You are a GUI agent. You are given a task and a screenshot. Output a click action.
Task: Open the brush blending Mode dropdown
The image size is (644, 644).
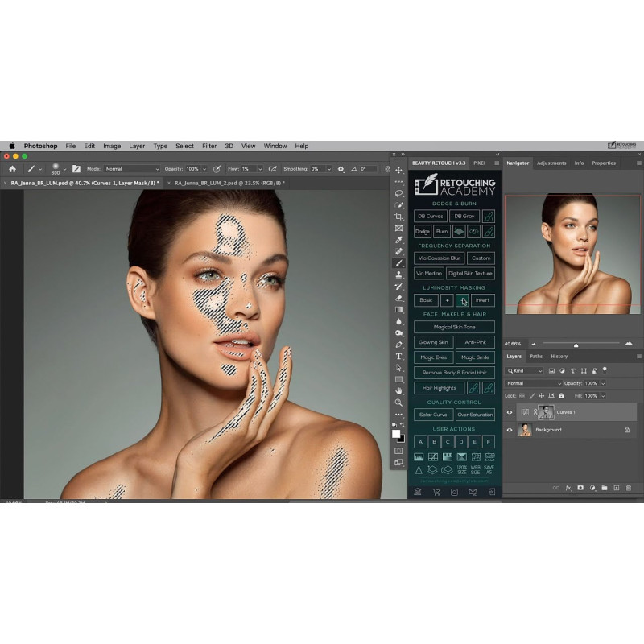tap(132, 169)
